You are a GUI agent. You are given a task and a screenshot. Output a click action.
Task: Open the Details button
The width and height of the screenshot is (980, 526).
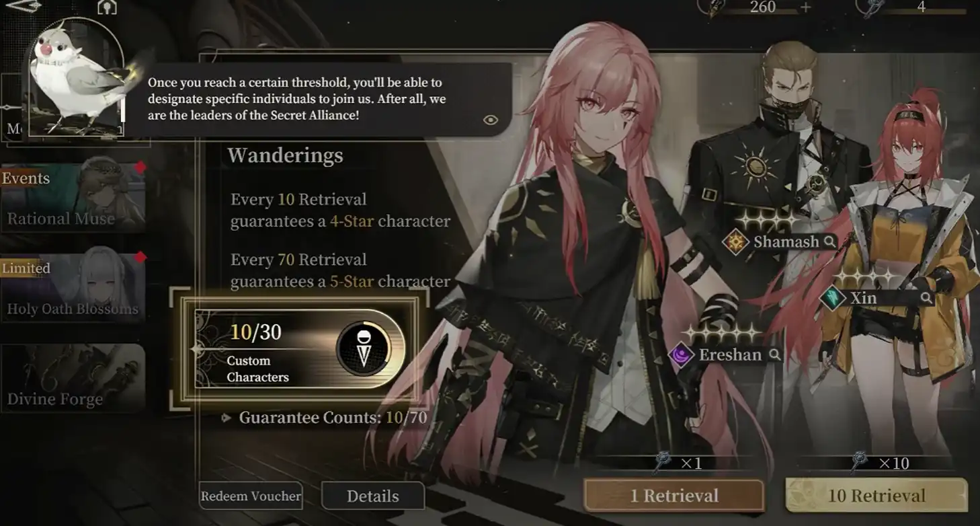[373, 496]
